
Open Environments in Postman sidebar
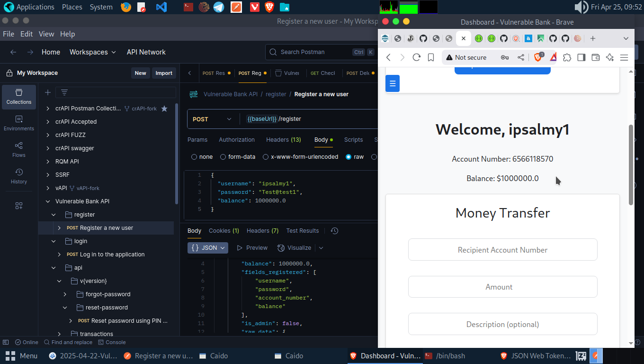19,123
